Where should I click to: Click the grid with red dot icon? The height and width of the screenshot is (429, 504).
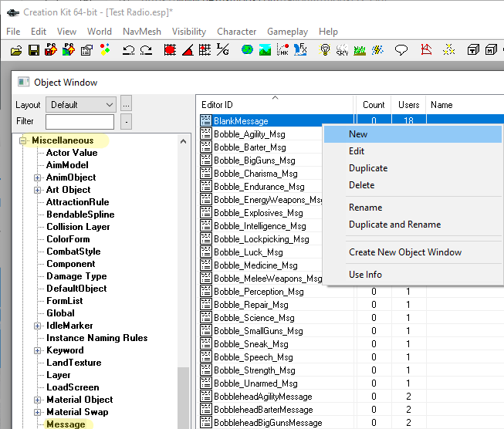click(x=205, y=50)
